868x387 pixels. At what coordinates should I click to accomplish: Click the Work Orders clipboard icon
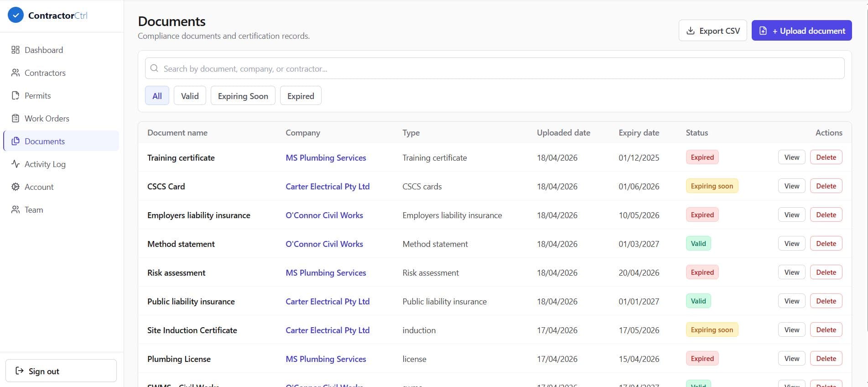[x=16, y=118]
